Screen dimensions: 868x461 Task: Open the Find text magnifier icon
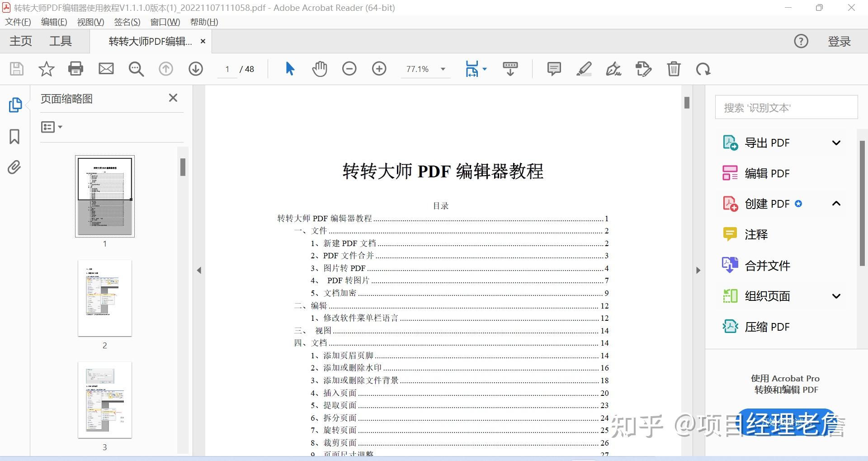pyautogui.click(x=136, y=69)
